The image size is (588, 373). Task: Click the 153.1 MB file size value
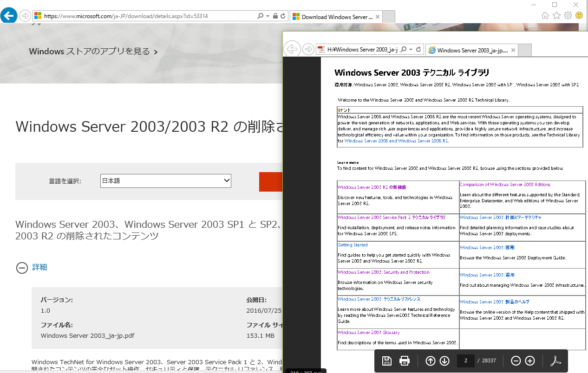pos(261,335)
